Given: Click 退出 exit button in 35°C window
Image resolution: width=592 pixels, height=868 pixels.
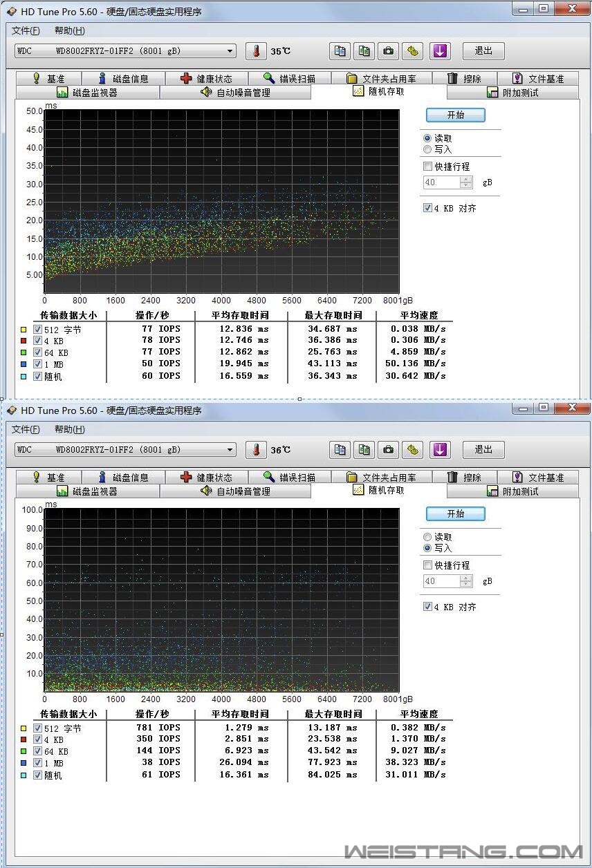Looking at the screenshot, I should 483,51.
